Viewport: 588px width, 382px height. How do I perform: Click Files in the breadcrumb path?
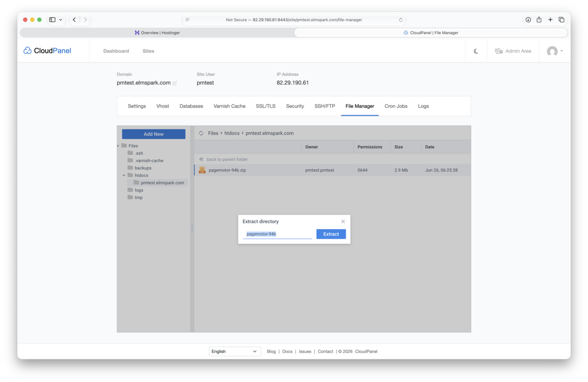point(213,133)
